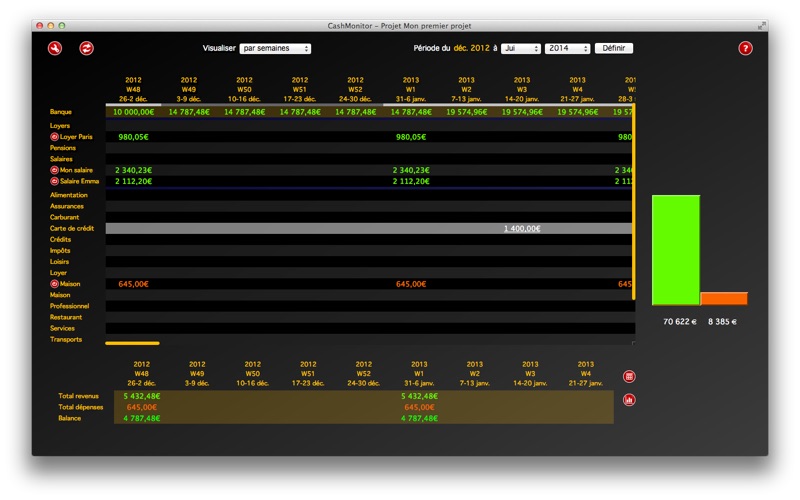
Task: Open settings with the wrench icon
Action: 54,48
